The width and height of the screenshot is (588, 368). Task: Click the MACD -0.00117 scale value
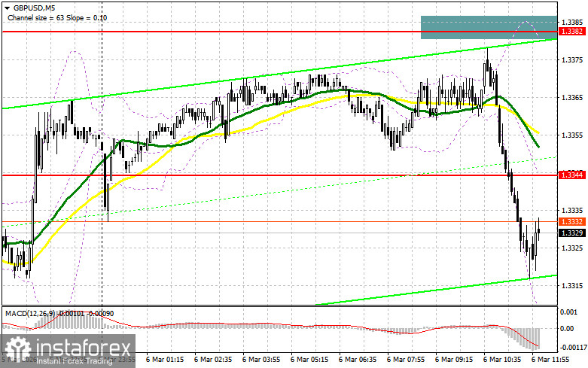[573, 348]
